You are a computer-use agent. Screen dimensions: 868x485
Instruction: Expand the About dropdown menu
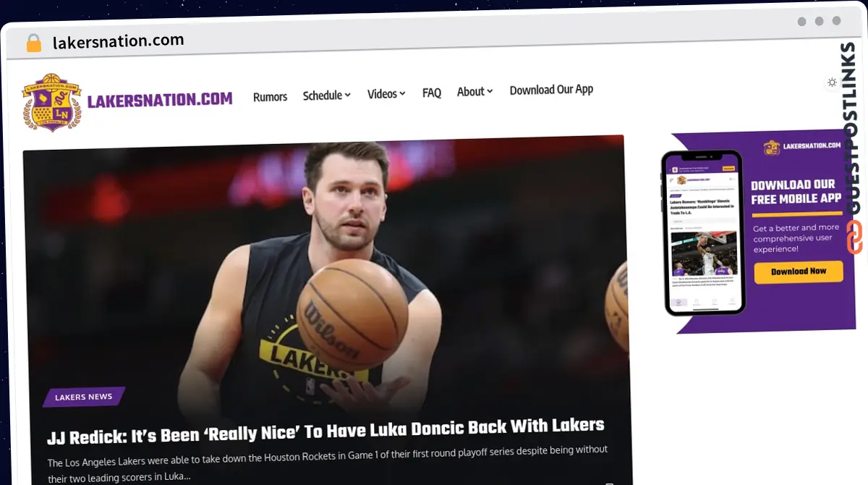[x=475, y=91]
